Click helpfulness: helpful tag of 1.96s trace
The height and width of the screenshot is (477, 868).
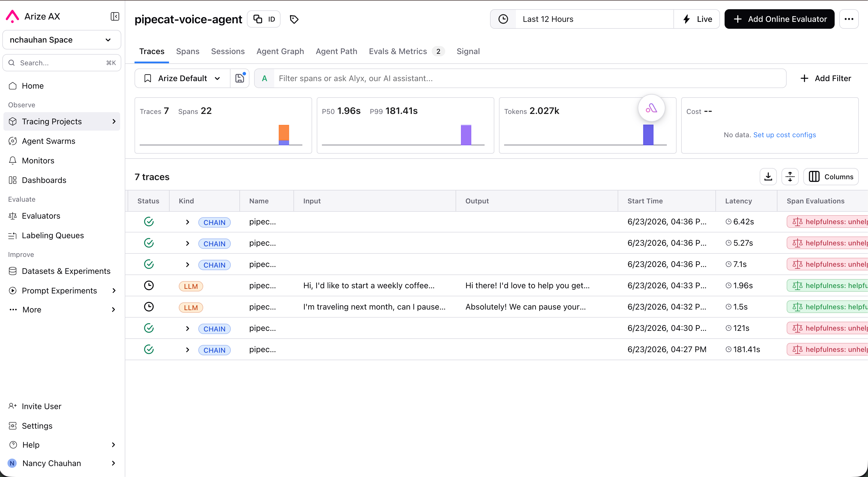(827, 285)
